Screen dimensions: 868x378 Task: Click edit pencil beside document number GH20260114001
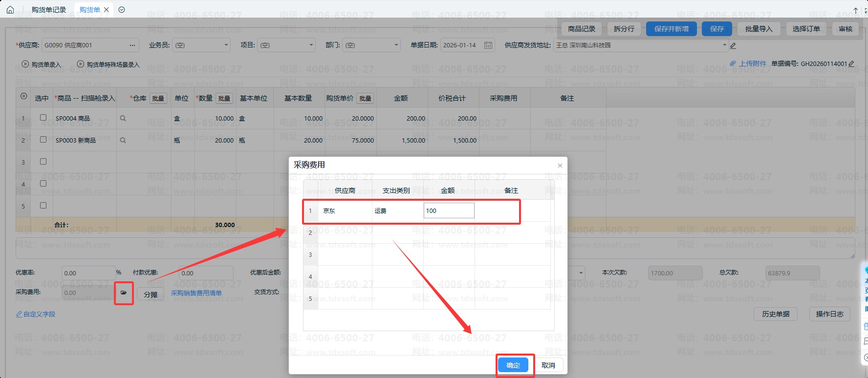tap(851, 63)
